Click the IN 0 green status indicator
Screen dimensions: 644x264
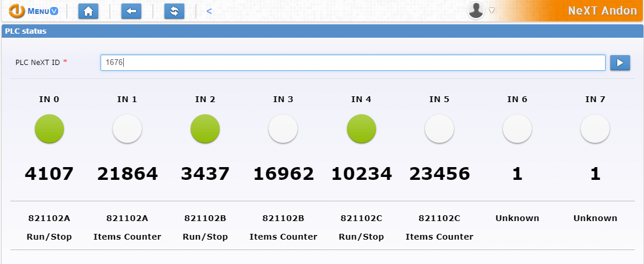49,129
